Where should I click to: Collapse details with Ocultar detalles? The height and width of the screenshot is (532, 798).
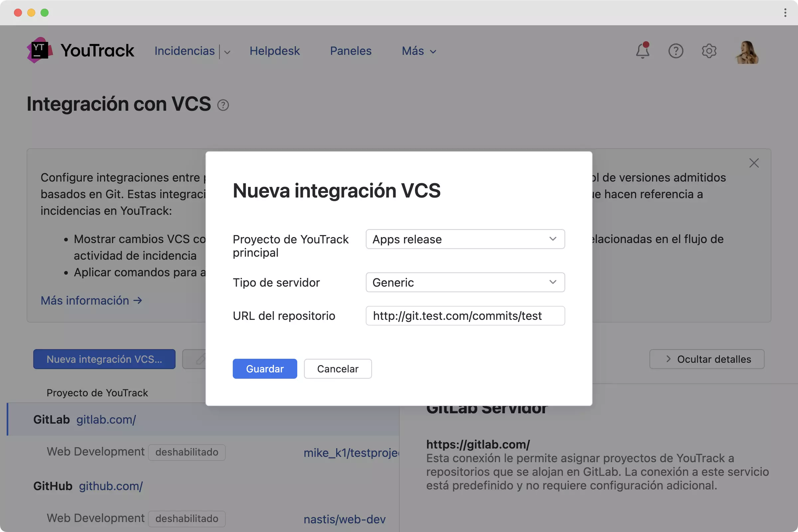click(x=707, y=359)
